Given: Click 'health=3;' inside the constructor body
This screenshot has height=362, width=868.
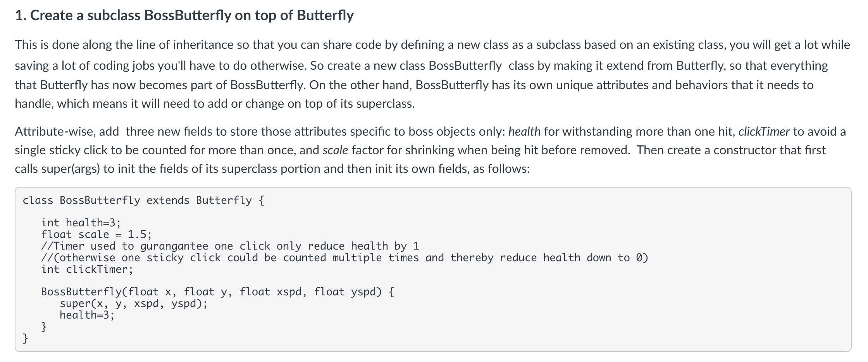Looking at the screenshot, I should pyautogui.click(x=87, y=315).
